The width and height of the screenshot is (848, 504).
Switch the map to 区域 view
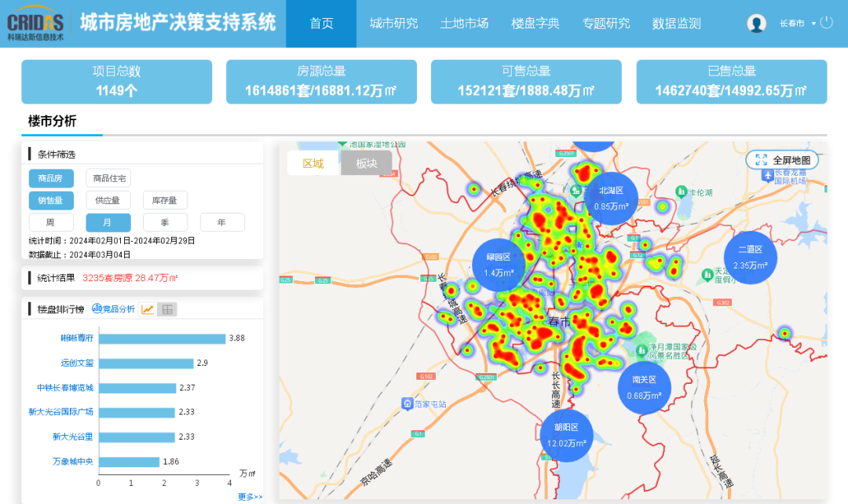pyautogui.click(x=313, y=163)
